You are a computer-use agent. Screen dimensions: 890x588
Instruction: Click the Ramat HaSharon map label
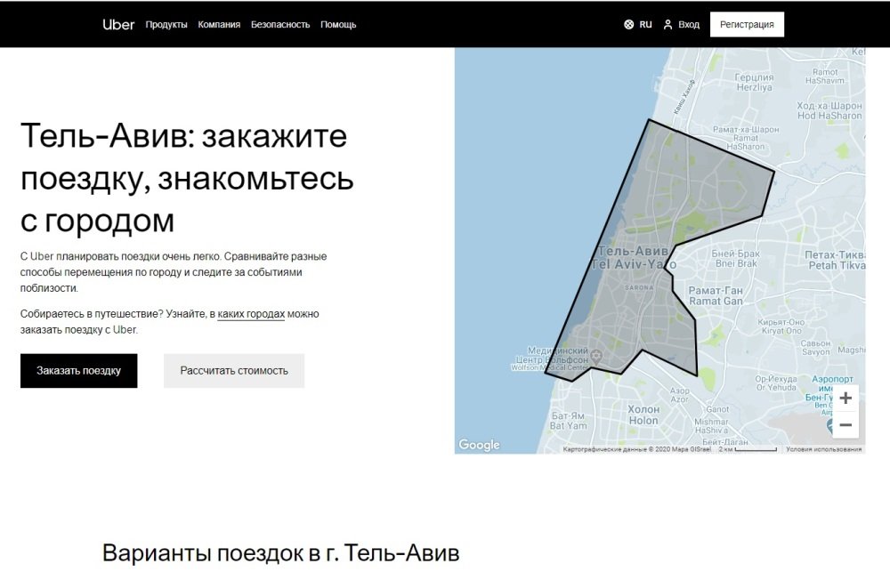[746, 138]
